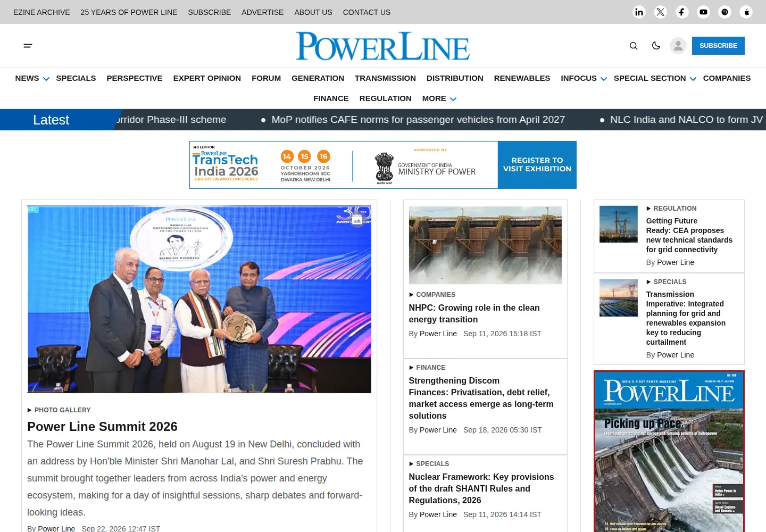Open PERSPECTIVE in the navigation bar
This screenshot has width=766, height=532.
tap(135, 78)
